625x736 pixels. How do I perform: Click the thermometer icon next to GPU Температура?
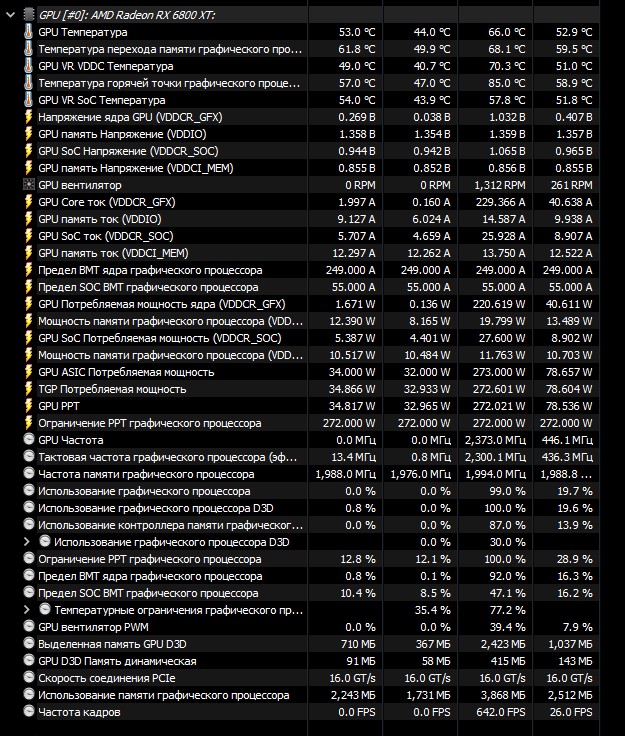[29, 32]
